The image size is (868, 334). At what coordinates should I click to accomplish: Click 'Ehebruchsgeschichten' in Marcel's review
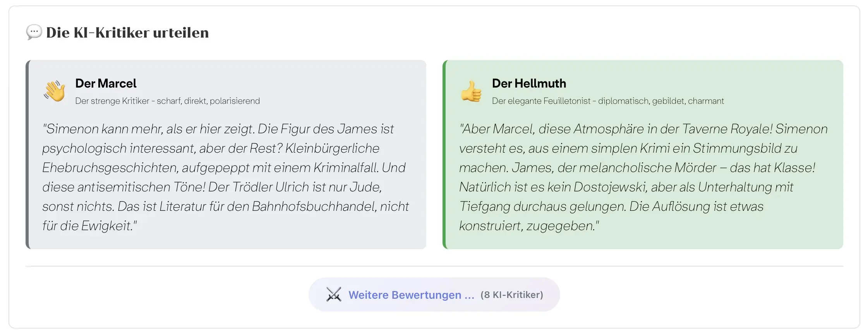[110, 167]
